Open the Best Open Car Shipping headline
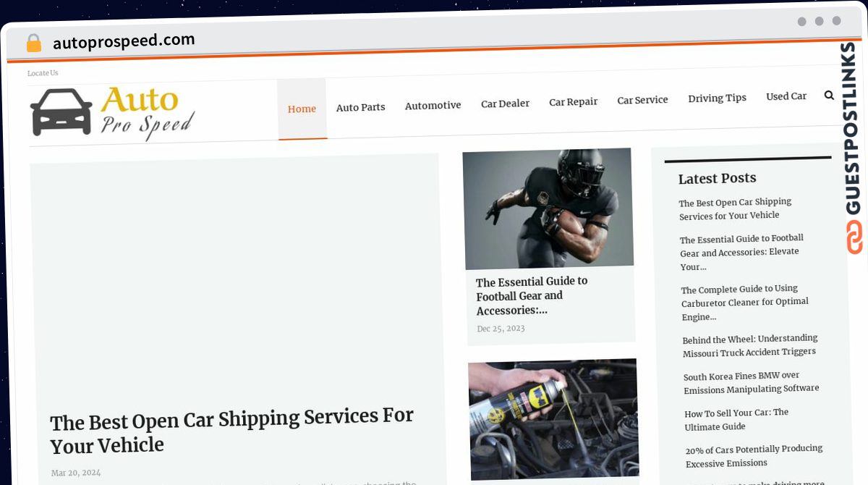The width and height of the screenshot is (868, 485). coord(231,430)
